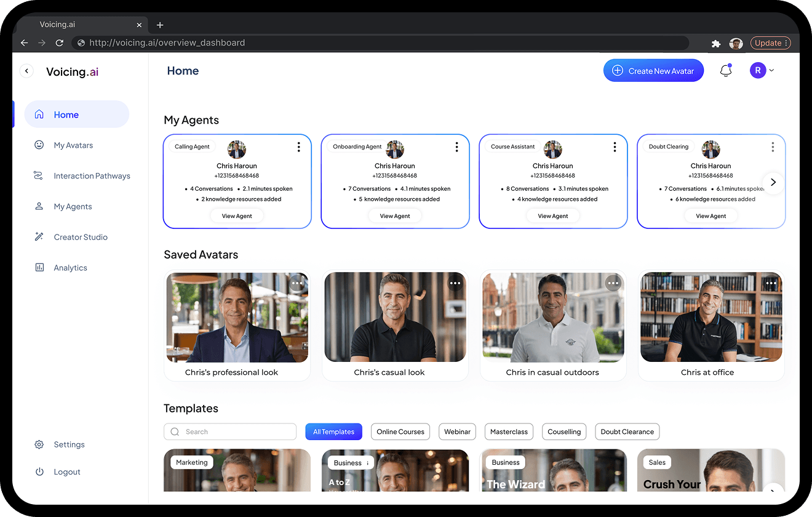Click the browser forward arrow

[42, 43]
